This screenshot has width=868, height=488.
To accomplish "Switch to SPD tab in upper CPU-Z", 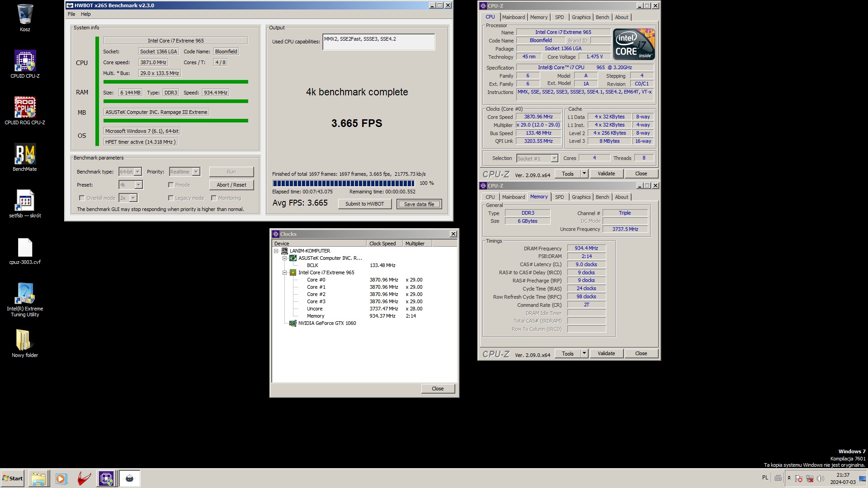I will [559, 17].
